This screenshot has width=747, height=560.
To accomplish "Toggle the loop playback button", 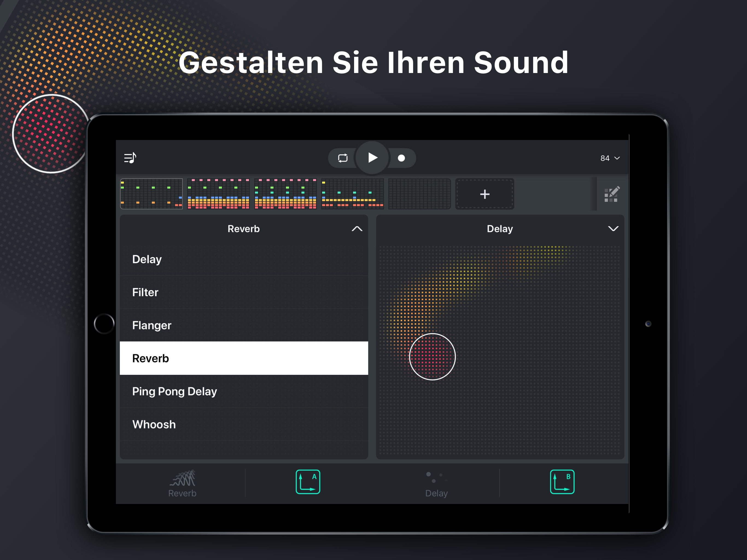I will click(342, 158).
